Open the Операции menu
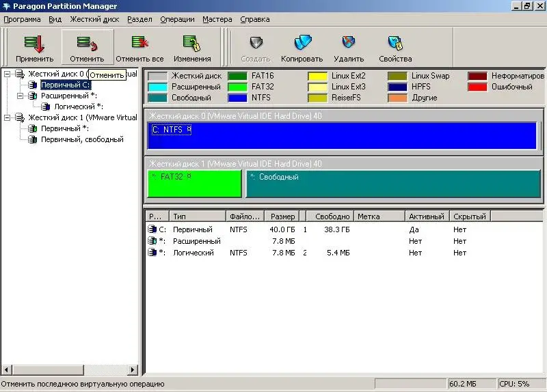 coord(177,20)
